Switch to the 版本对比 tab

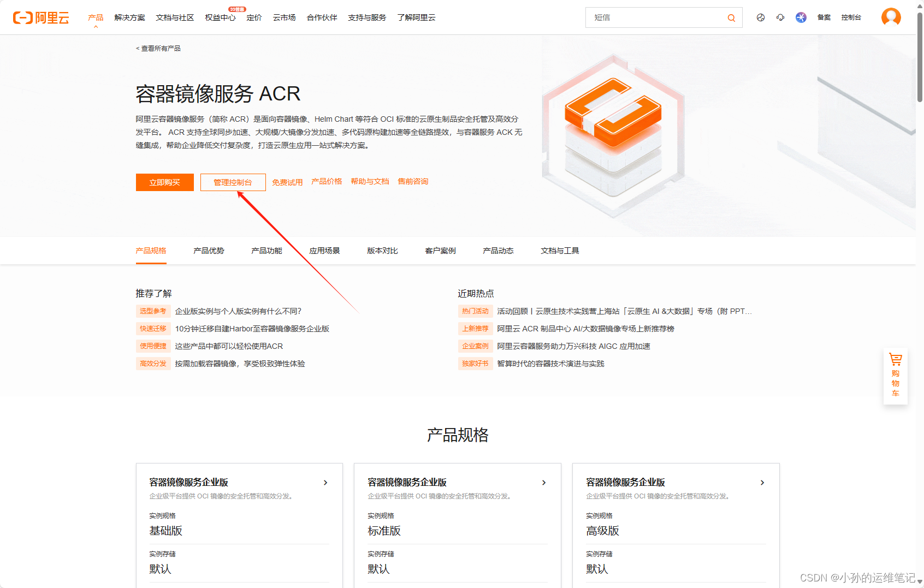(382, 251)
